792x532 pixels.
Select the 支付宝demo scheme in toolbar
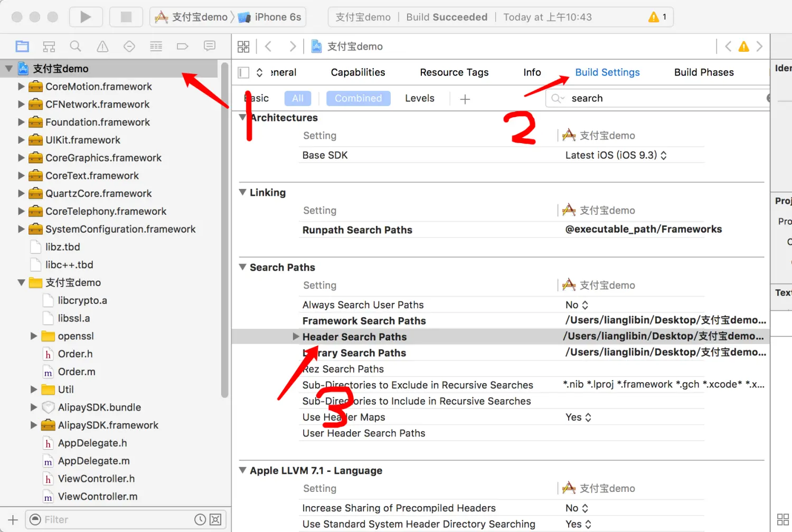[x=191, y=17]
